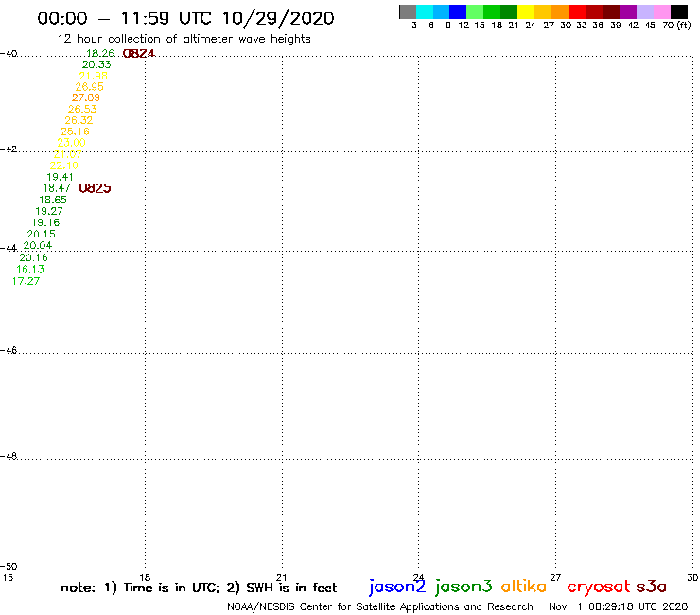Click the yellow swatch in the color scale
Screen dimensions: 700x615
[x=526, y=11]
